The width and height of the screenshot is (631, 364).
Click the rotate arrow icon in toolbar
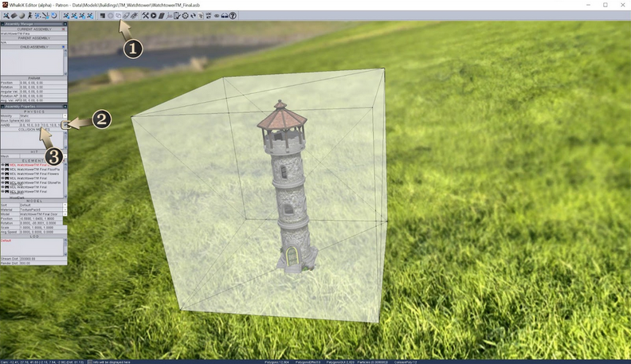point(54,16)
